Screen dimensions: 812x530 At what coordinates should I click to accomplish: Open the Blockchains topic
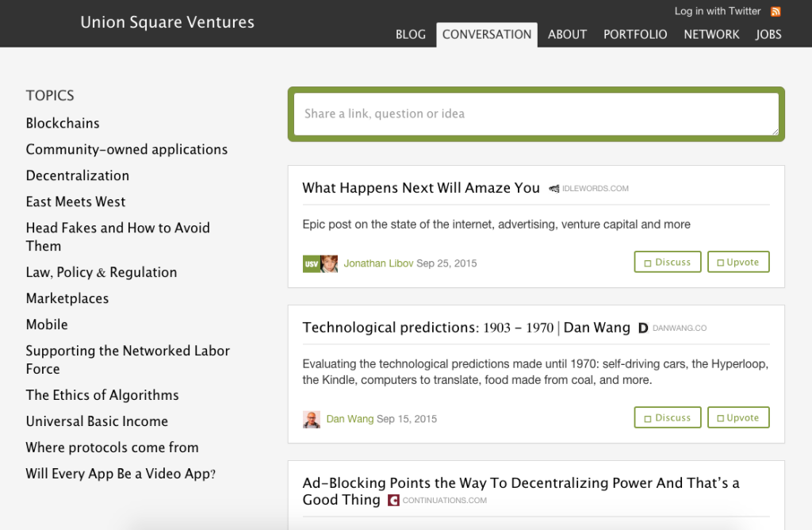pos(63,123)
